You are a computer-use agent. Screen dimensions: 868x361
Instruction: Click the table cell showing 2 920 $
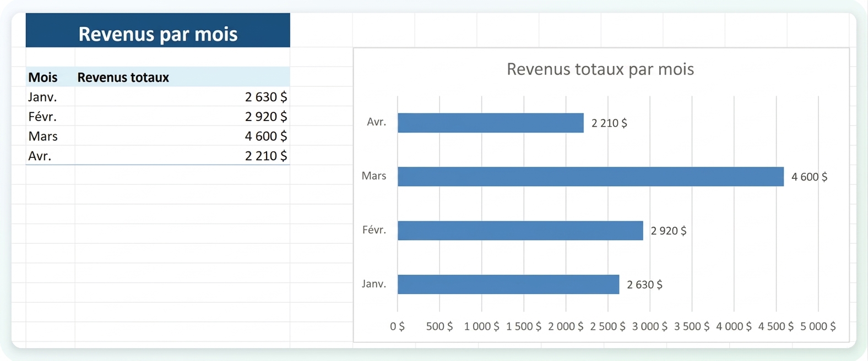[x=182, y=116]
